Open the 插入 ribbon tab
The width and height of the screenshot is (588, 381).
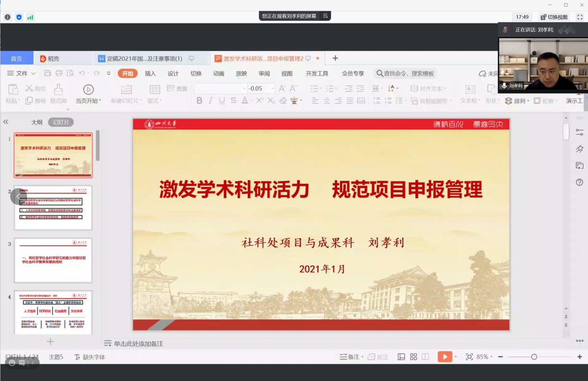(150, 74)
